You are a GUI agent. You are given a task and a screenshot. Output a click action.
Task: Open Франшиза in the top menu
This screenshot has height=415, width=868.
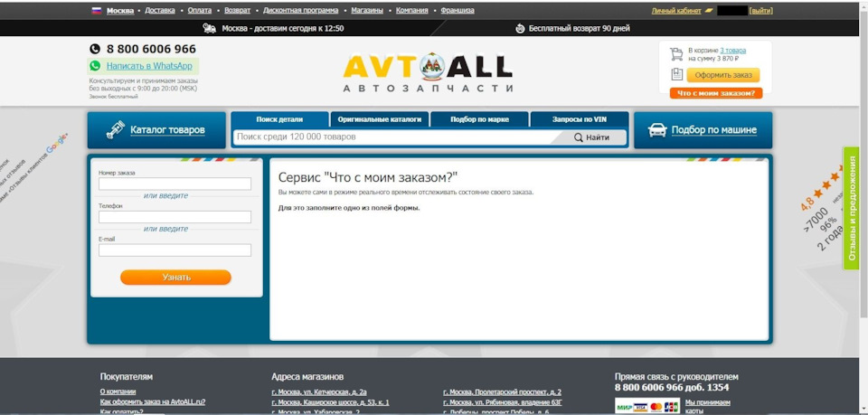pyautogui.click(x=458, y=11)
